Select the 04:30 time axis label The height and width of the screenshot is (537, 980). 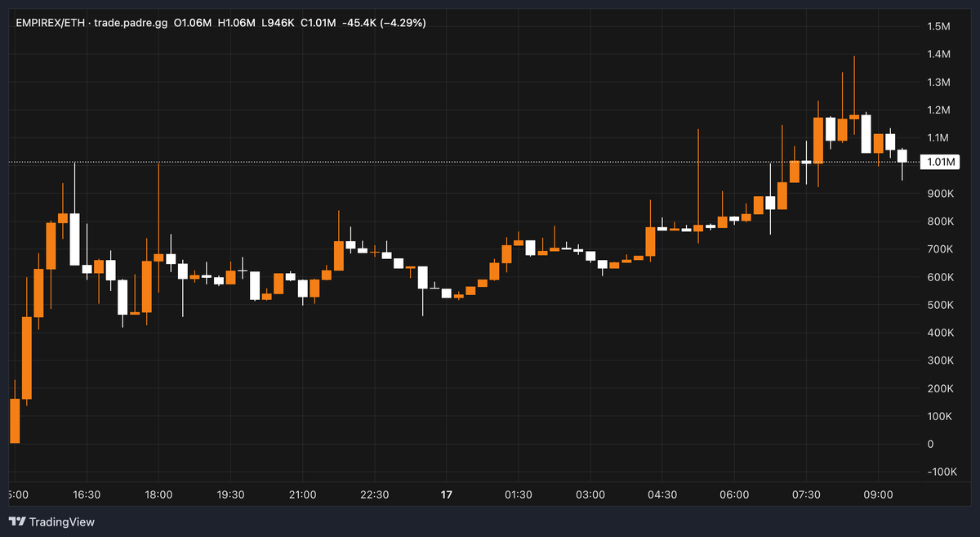pyautogui.click(x=662, y=495)
